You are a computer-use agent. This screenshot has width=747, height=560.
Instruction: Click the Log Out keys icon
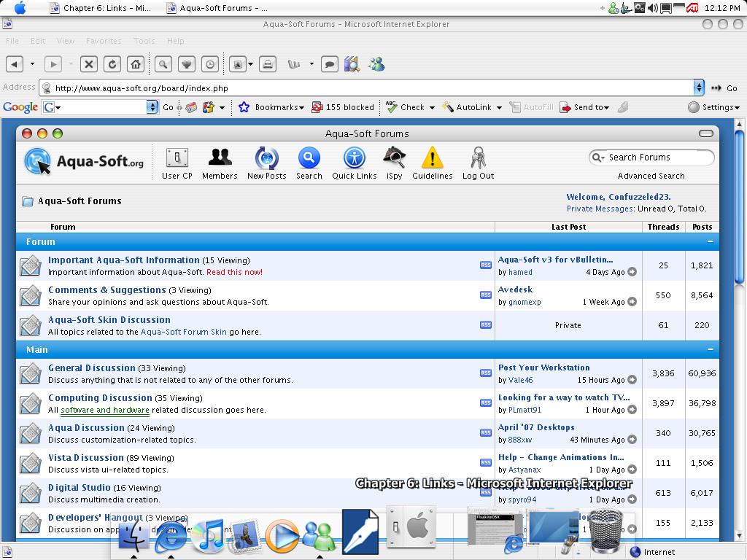478,157
